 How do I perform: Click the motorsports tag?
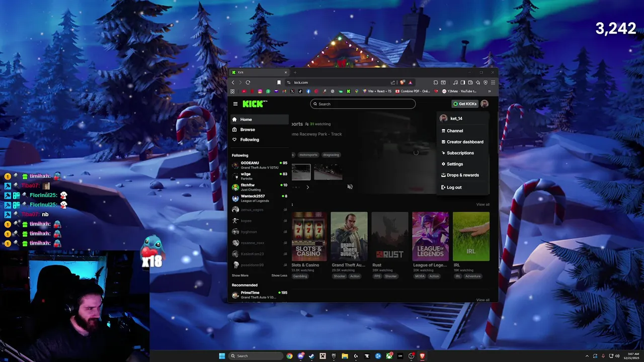[x=308, y=155]
